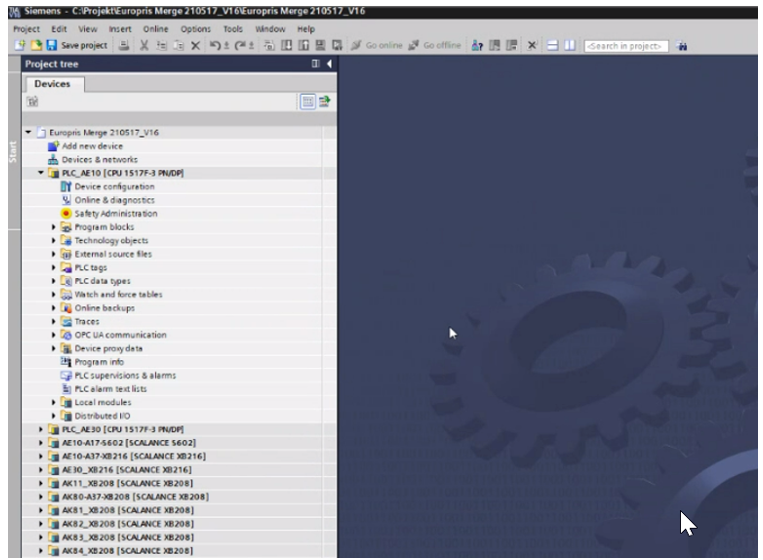This screenshot has width=763, height=560.
Task: Select Distributed I/O folder
Action: click(102, 416)
